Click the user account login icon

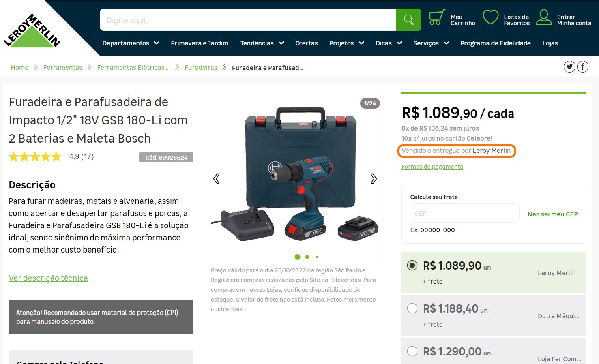click(544, 17)
